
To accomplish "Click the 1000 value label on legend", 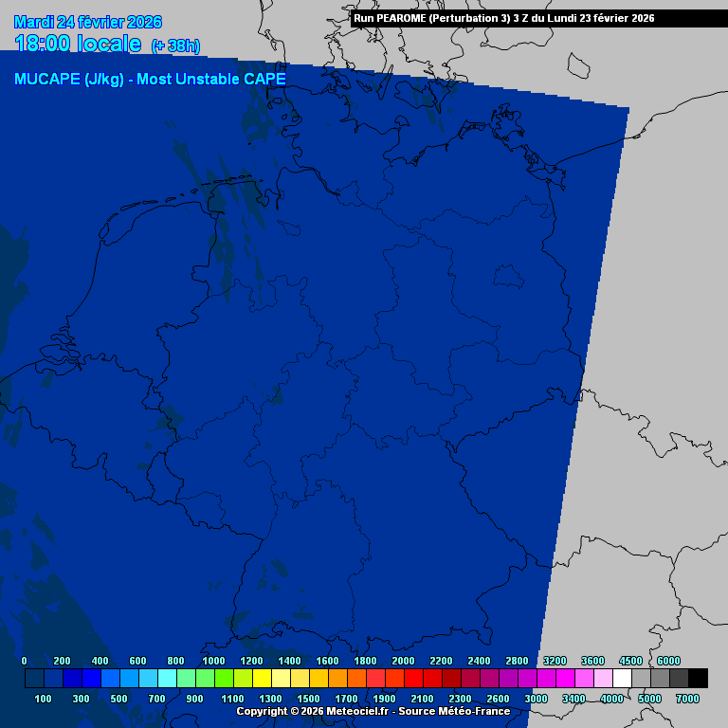I will 213,661.
